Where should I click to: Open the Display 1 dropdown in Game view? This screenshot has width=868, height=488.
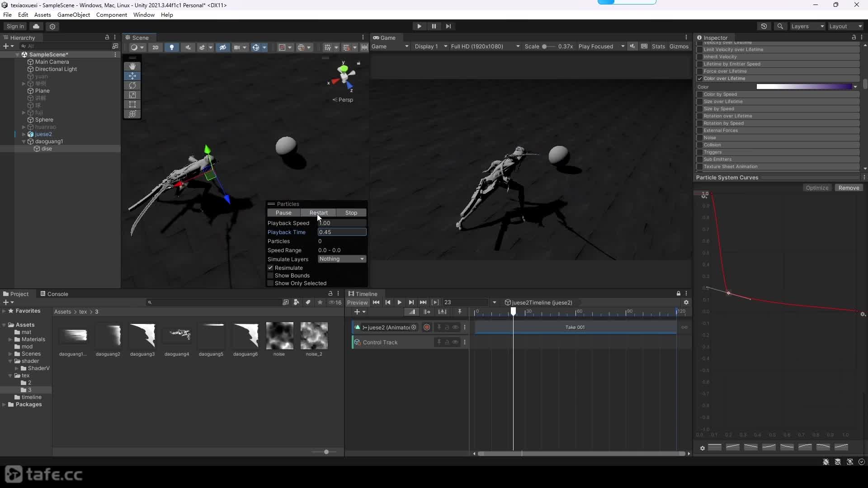pos(431,47)
